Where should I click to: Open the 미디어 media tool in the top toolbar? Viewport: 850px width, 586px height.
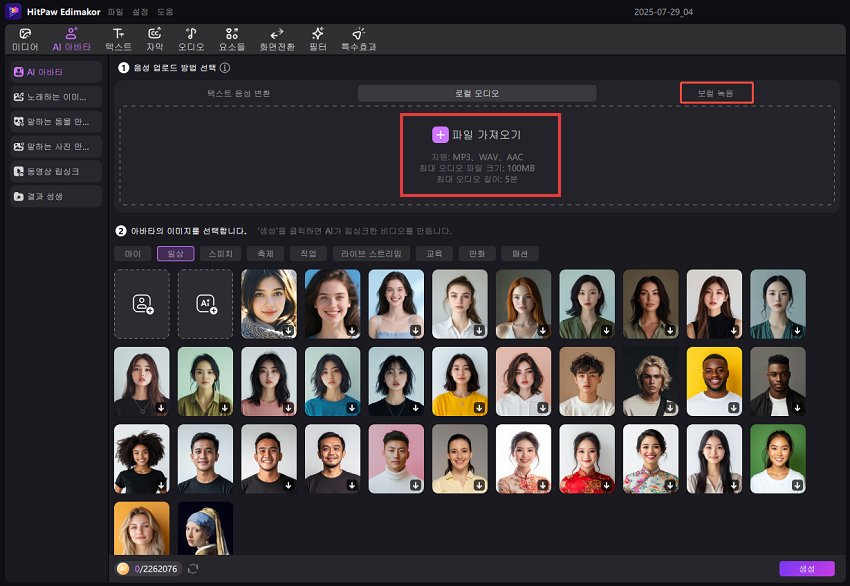[x=25, y=40]
